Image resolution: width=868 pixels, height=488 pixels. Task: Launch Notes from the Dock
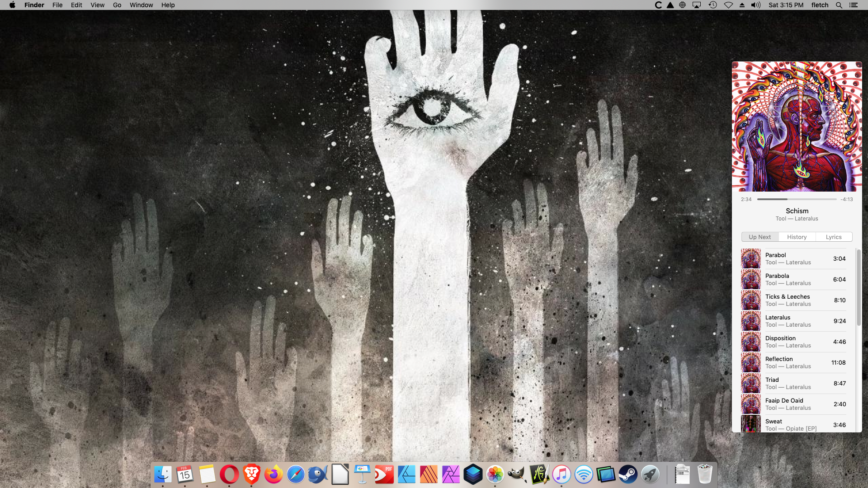click(207, 474)
